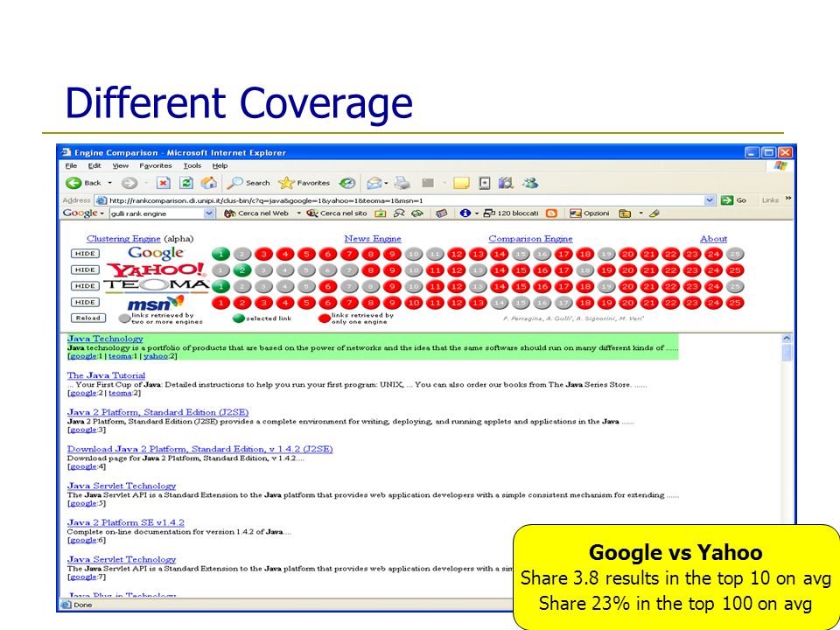Open Java 2 Platform, Standard Edition (J2SE) link
The width and height of the screenshot is (840, 630).
click(158, 412)
